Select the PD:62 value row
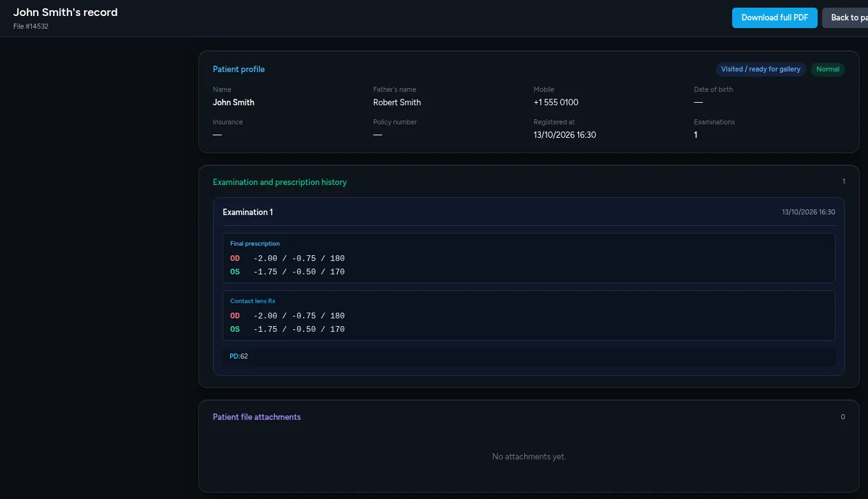Screen dimensions: 868x499 [529, 357]
